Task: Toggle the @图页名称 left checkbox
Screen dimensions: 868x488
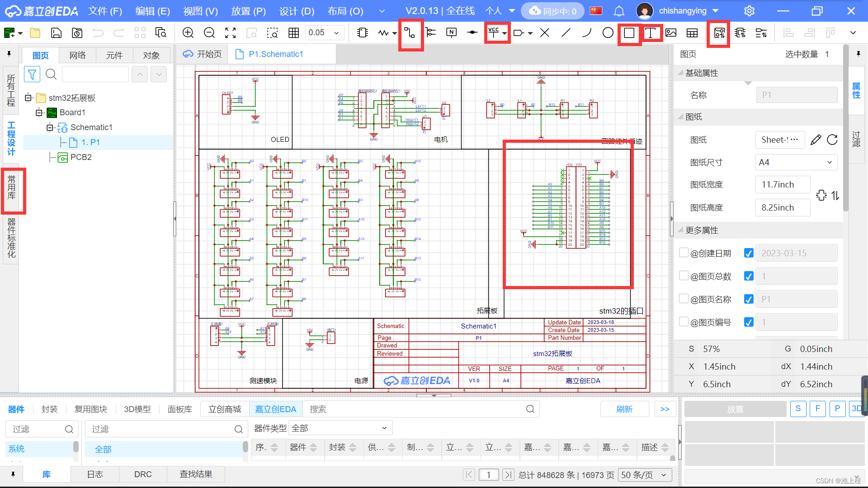Action: pos(684,299)
